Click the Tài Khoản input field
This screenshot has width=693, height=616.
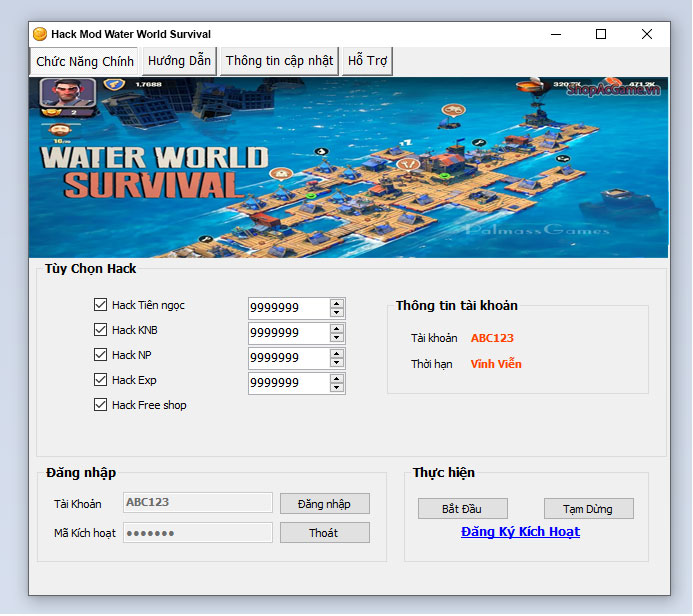pos(198,503)
